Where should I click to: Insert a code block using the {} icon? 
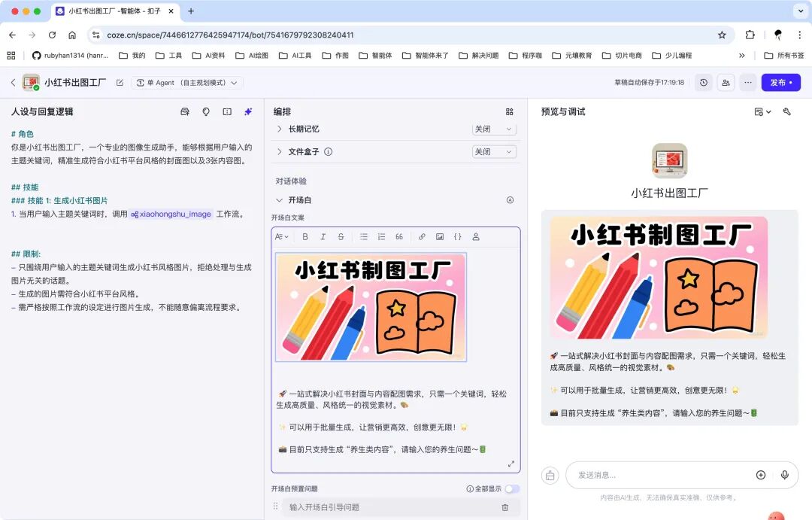(457, 236)
